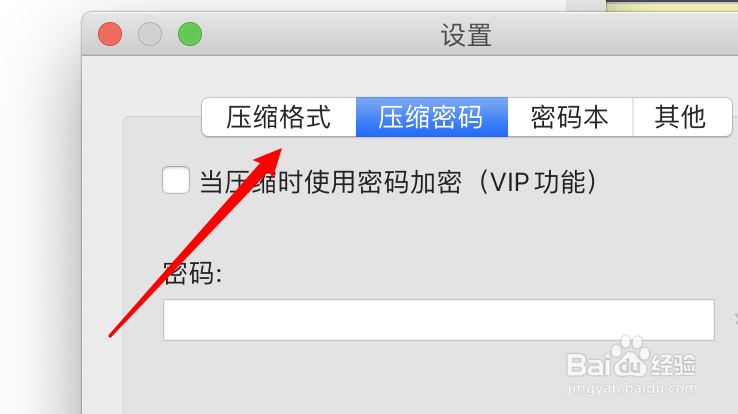Click the green zoom button
Viewport: 738px width, 414px height.
coord(190,34)
